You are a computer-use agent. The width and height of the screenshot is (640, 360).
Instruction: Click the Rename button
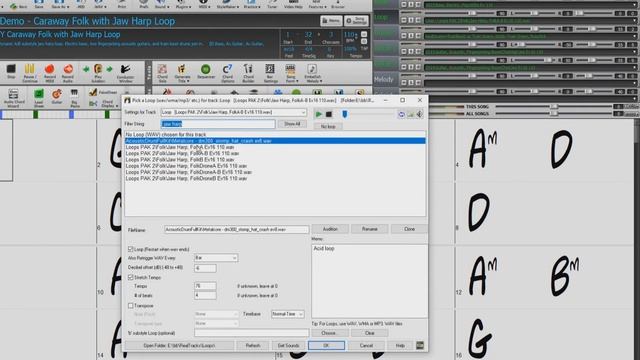point(369,229)
